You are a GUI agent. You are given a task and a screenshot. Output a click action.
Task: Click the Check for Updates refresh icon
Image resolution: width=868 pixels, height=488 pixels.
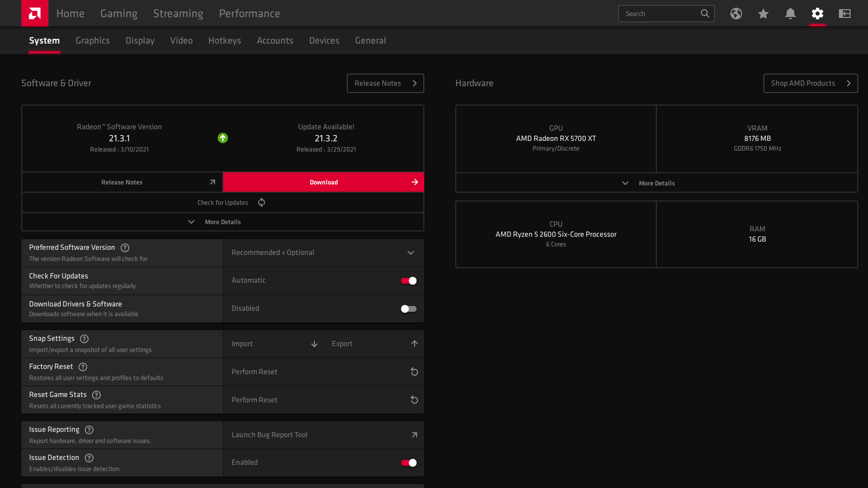[x=262, y=202]
